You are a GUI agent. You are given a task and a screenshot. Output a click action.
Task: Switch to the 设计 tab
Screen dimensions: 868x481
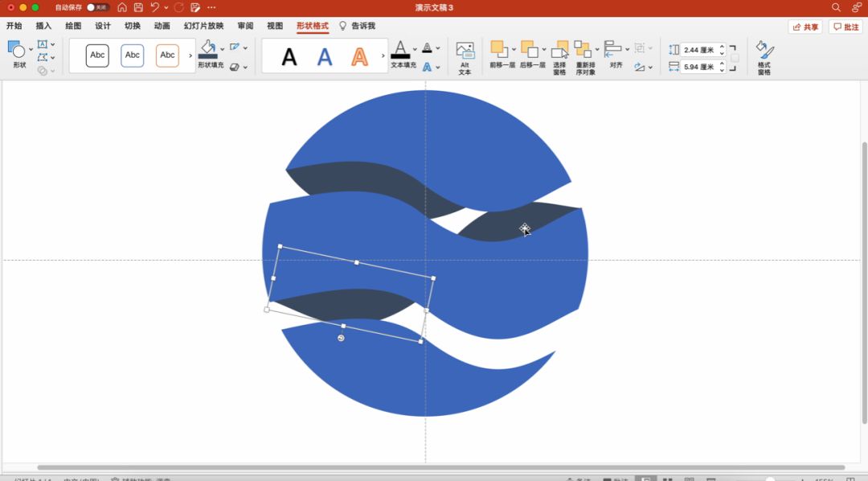(103, 26)
